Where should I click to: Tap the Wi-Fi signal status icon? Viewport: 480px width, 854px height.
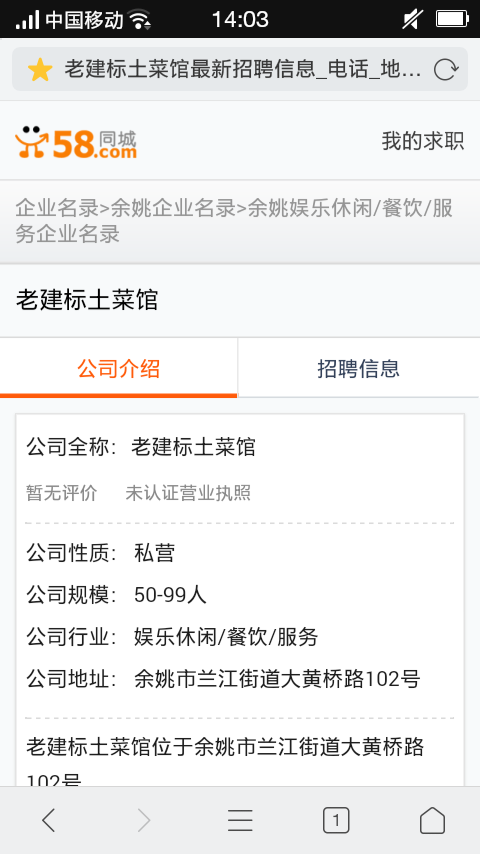pyautogui.click(x=140, y=20)
